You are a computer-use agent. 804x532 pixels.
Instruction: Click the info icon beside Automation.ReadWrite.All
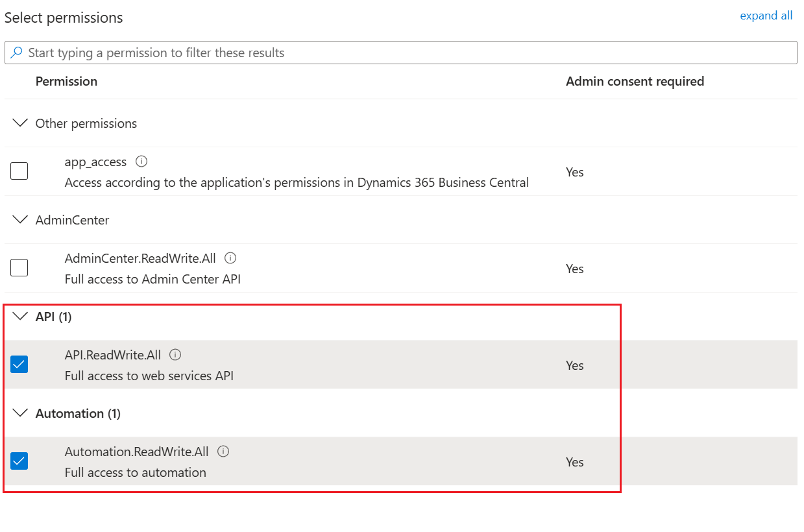click(223, 451)
